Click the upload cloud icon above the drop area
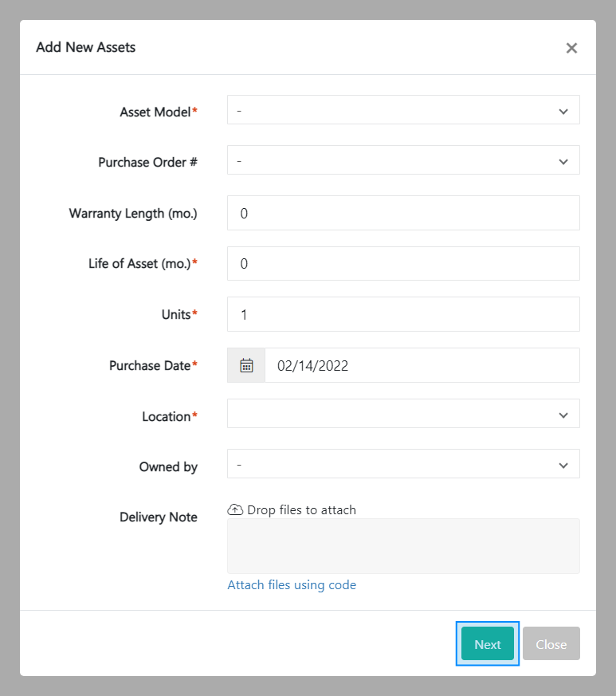The image size is (616, 696). (x=235, y=509)
